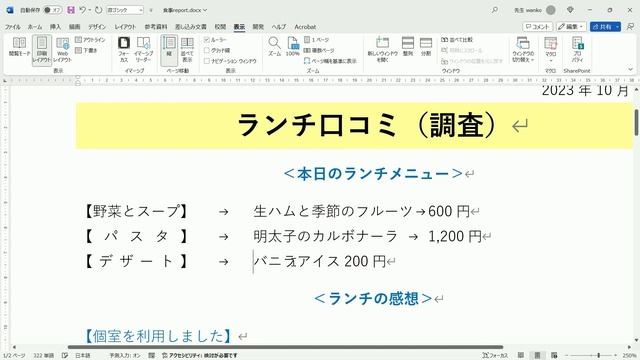Open the Zoom (ズーム) dialog
Image resolution: width=640 pixels, height=360 pixels.
[x=274, y=46]
